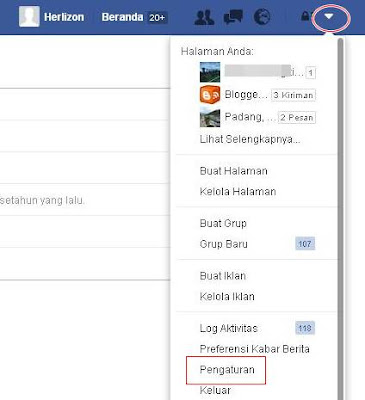Image resolution: width=365 pixels, height=400 pixels.
Task: Open the messages icon
Action: tap(233, 17)
